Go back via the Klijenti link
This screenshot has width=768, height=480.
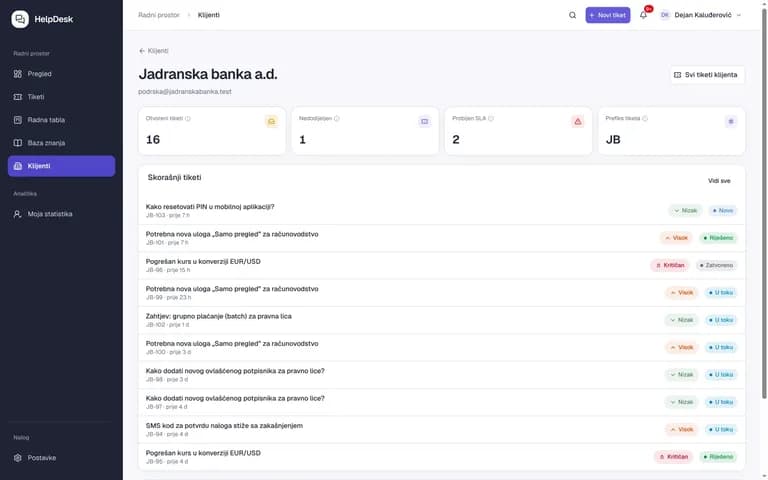tap(153, 51)
